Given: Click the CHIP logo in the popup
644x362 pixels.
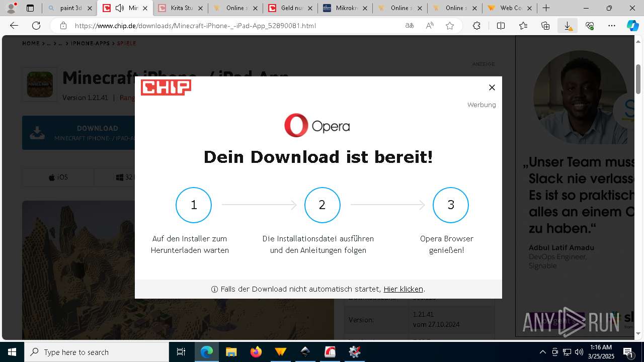Looking at the screenshot, I should click(166, 87).
